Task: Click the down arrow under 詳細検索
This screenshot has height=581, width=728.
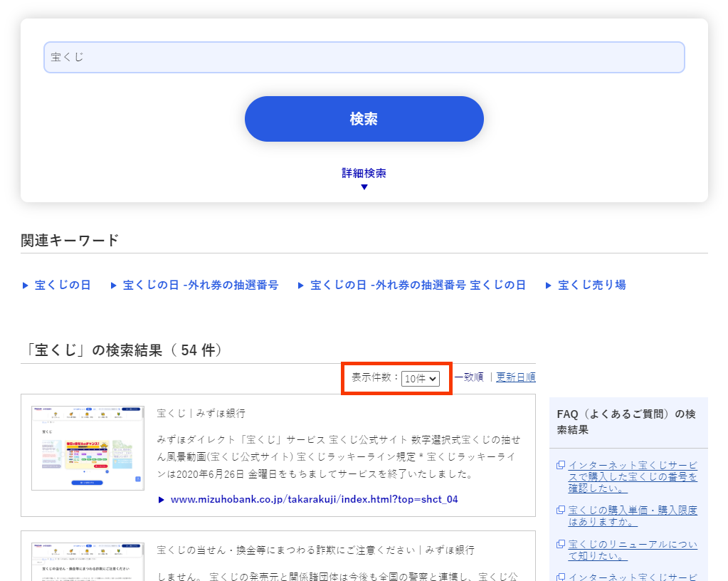Action: pyautogui.click(x=364, y=187)
